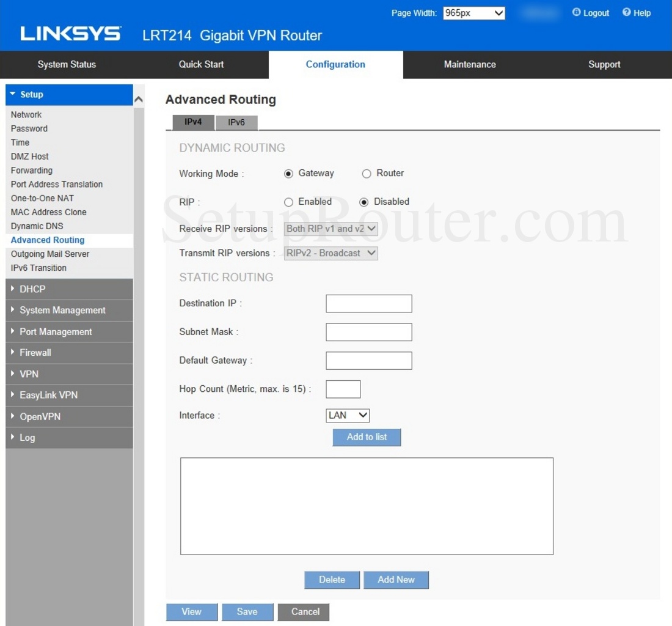Switch to the IPv6 tab
The image size is (672, 626).
236,123
